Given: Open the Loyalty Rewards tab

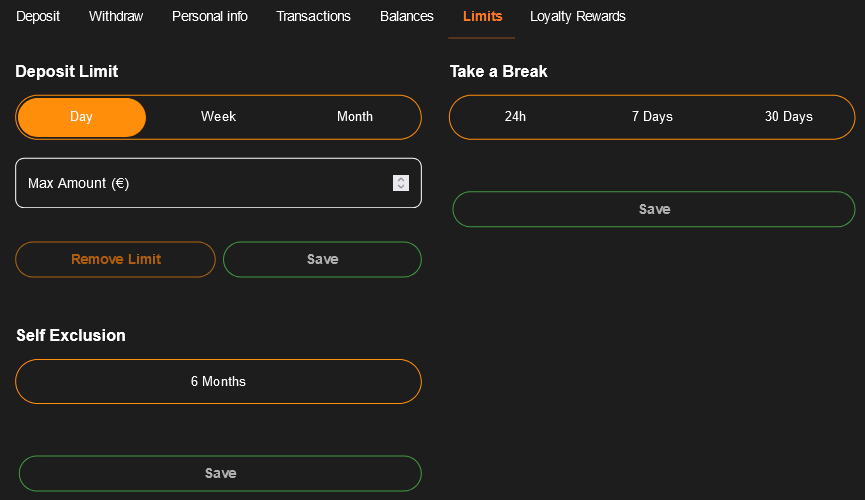Looking at the screenshot, I should coord(578,17).
